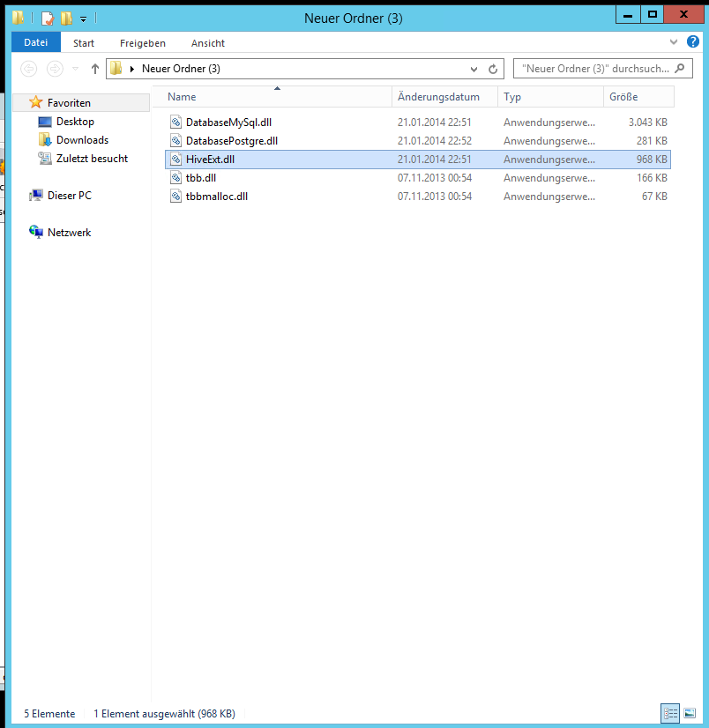Sort by the Größe column header
Screen dimensions: 709x728
638,97
